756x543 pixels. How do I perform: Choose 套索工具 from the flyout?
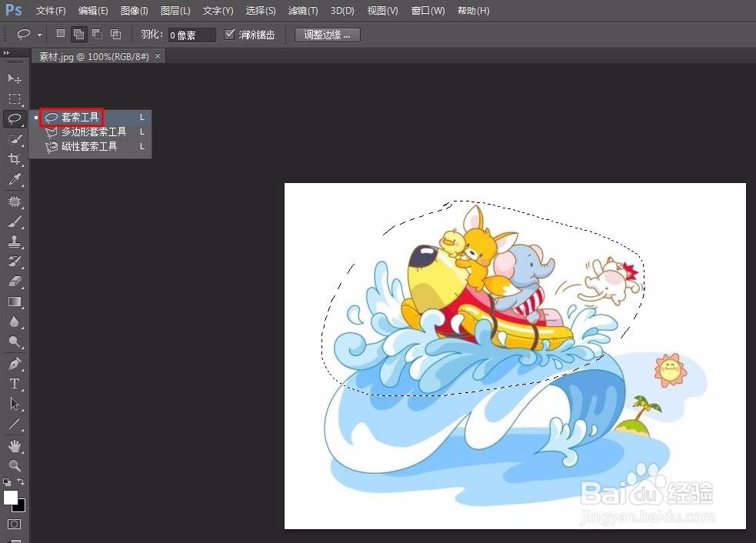click(x=90, y=117)
